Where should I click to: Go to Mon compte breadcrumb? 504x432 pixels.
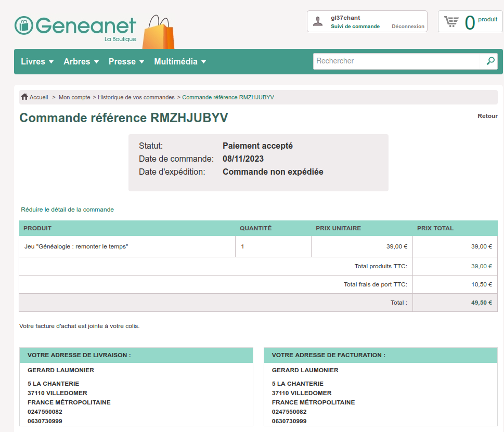point(74,97)
